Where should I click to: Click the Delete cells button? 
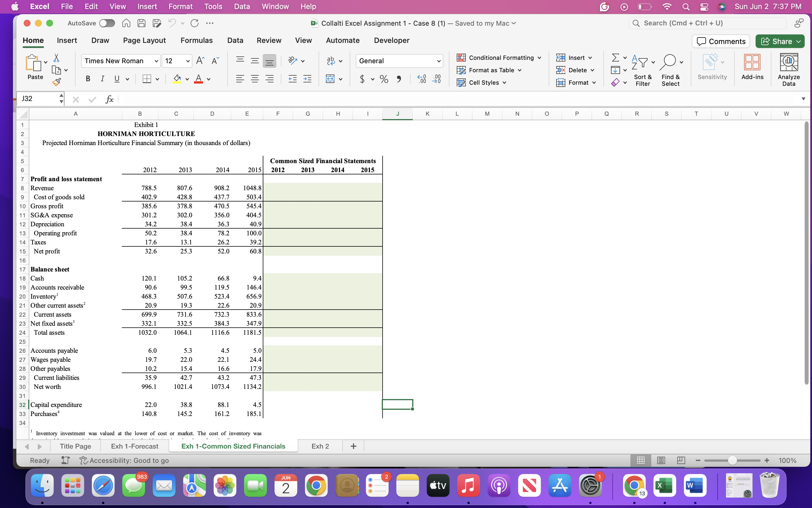click(x=575, y=70)
